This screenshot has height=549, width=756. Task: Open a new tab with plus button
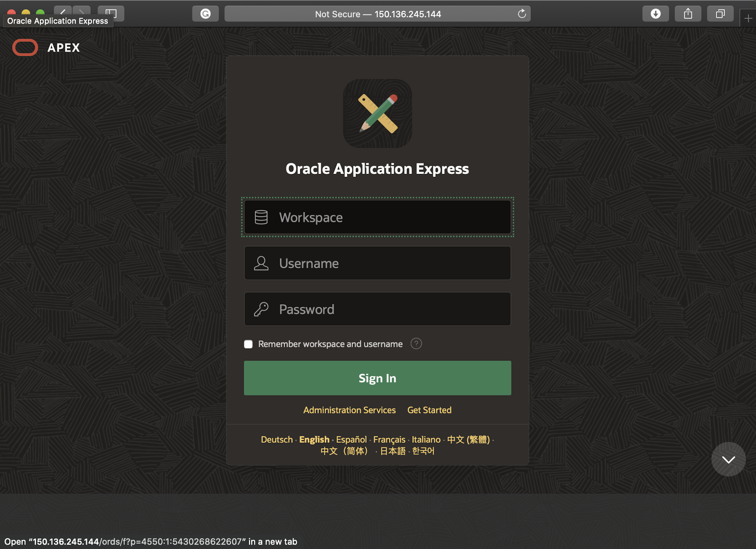[748, 18]
